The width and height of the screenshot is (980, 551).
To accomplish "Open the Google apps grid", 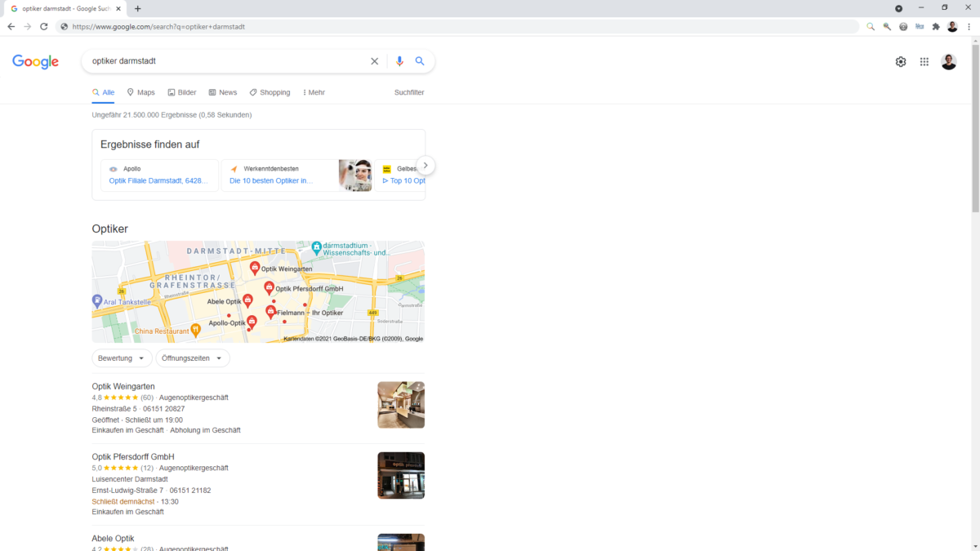I will coord(924,61).
